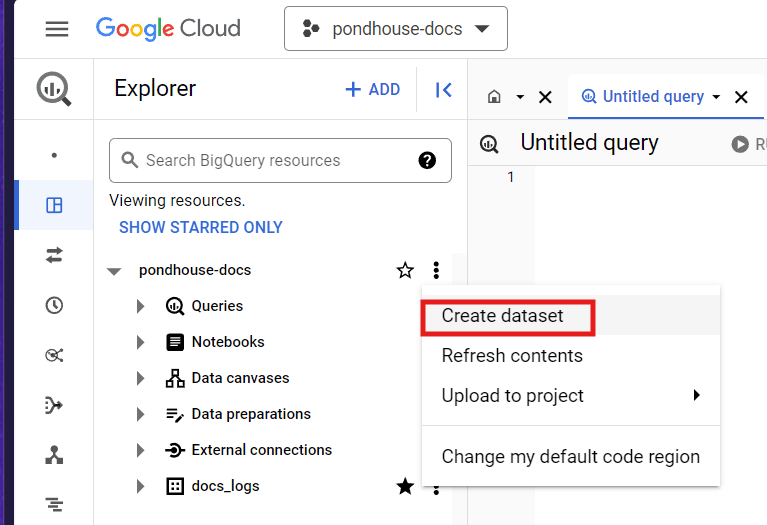
Task: Choose Create dataset from context menu
Action: point(570,316)
